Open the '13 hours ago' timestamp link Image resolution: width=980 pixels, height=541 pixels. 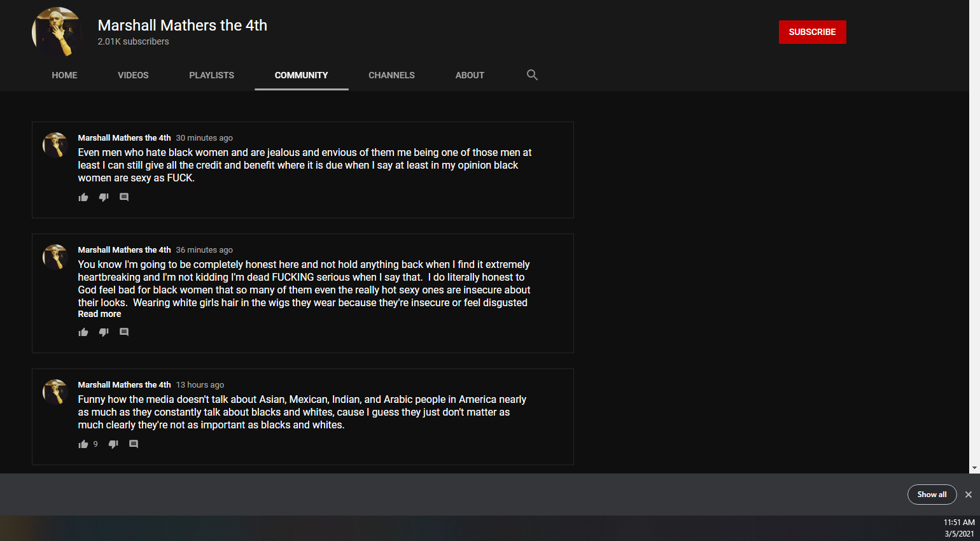point(200,385)
